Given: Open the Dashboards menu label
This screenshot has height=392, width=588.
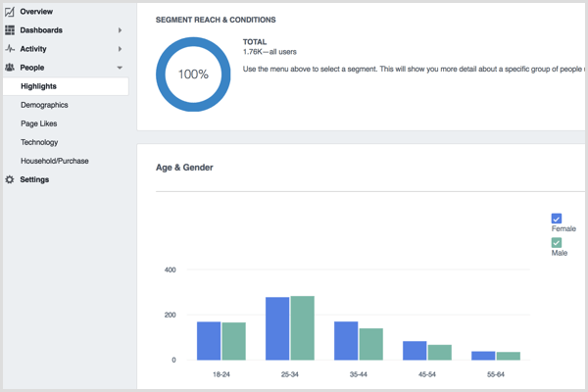Looking at the screenshot, I should click(x=41, y=30).
